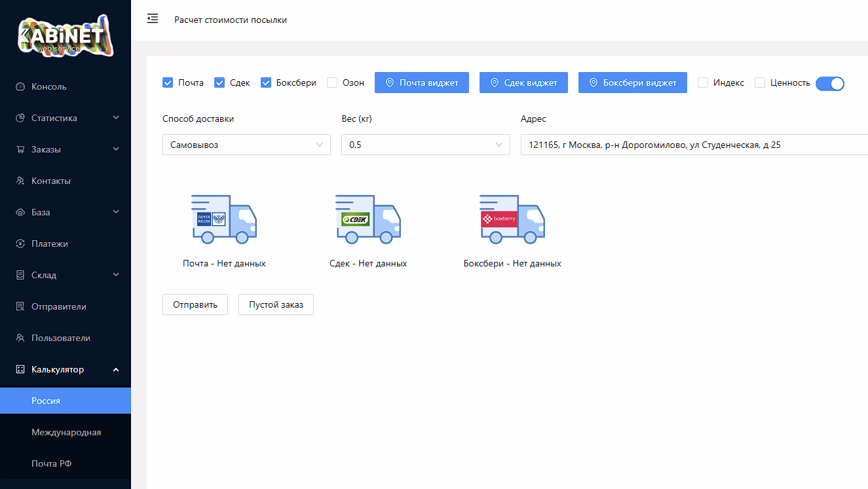The image size is (868, 489).
Task: Open the Способ доставки dropdown
Action: 246,145
